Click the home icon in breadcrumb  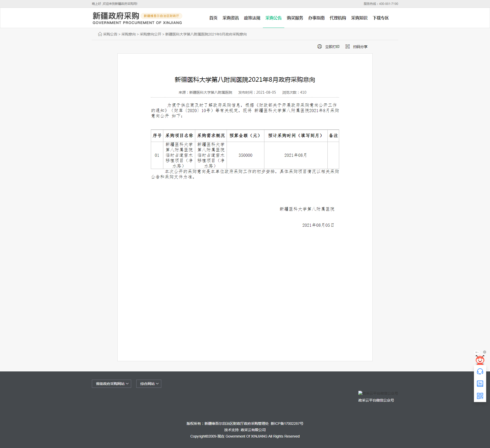(100, 34)
